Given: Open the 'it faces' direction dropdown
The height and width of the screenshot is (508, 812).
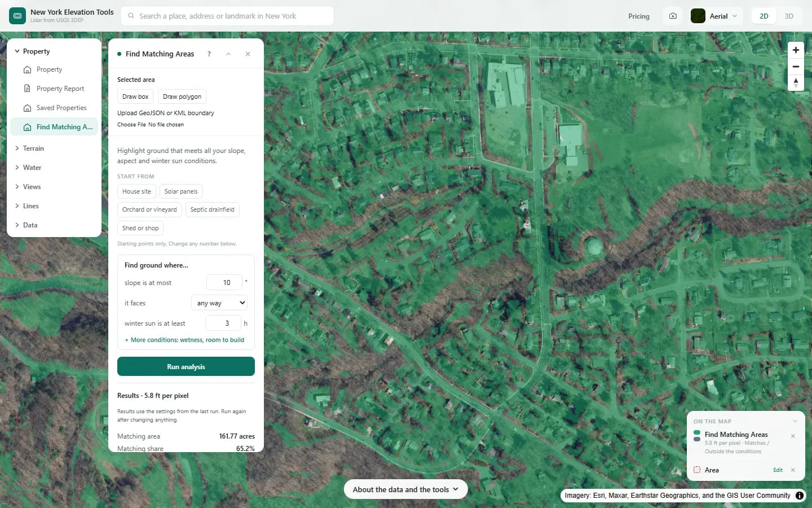Looking at the screenshot, I should coord(219,303).
